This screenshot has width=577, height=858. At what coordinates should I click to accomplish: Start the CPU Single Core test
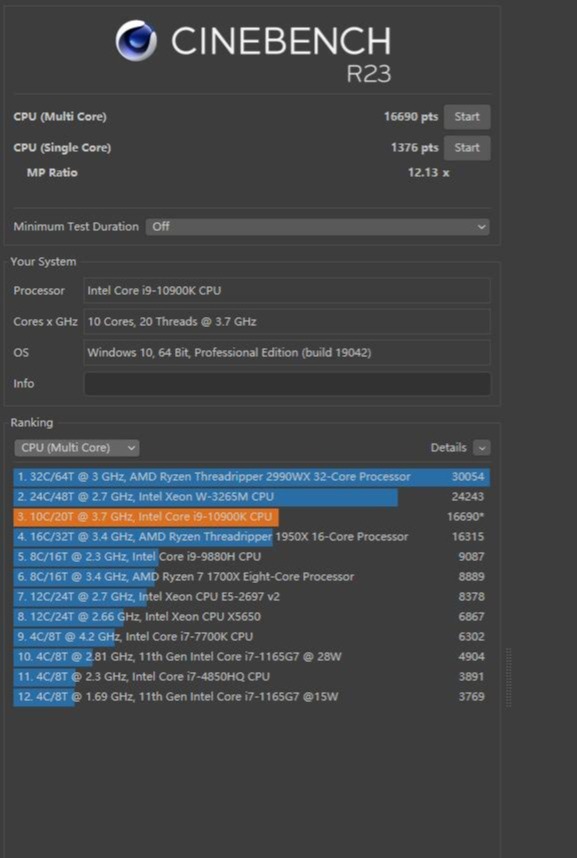pos(466,148)
